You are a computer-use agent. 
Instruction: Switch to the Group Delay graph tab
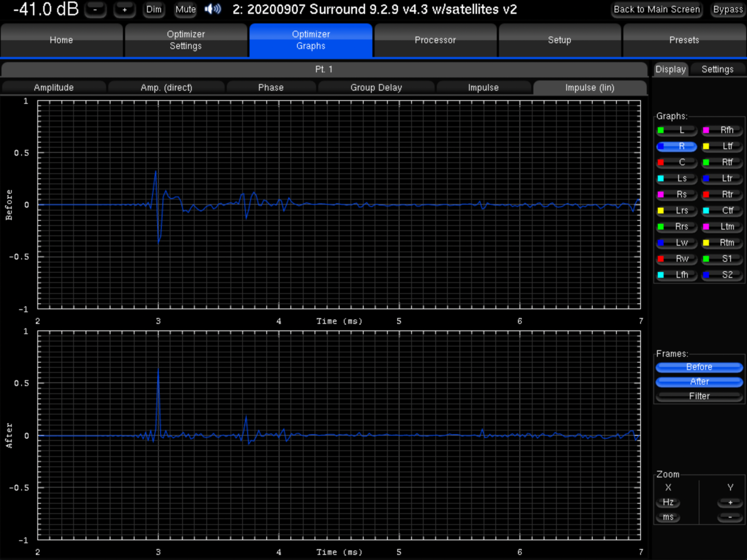click(376, 88)
